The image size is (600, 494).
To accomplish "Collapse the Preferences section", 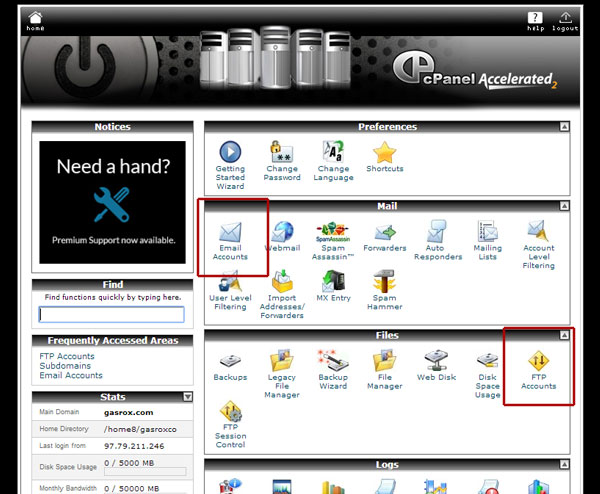I will pyautogui.click(x=564, y=127).
